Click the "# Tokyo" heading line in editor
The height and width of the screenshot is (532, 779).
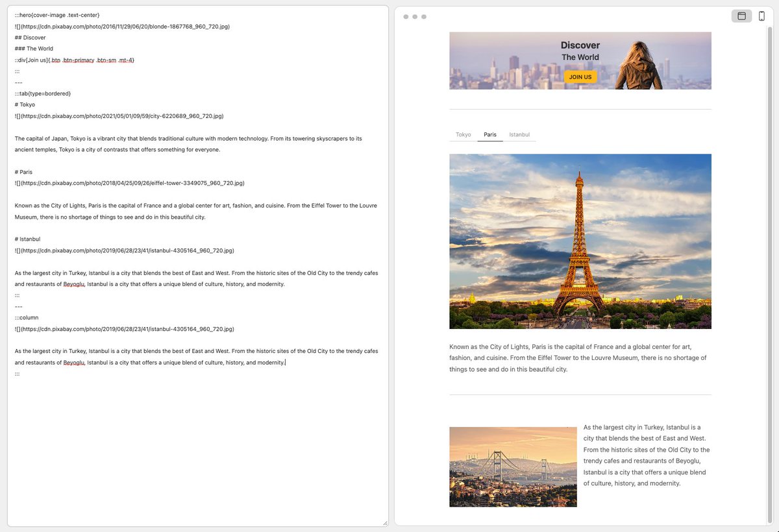[25, 104]
